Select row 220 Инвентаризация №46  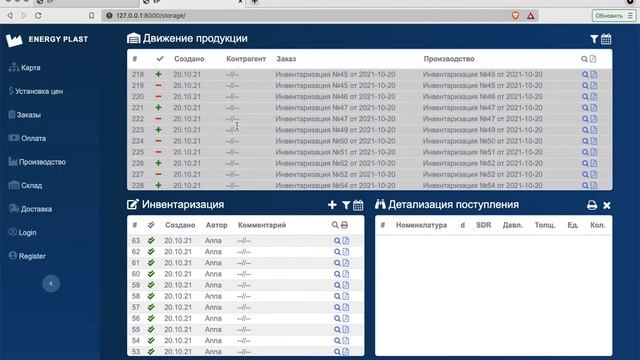pyautogui.click(x=369, y=97)
